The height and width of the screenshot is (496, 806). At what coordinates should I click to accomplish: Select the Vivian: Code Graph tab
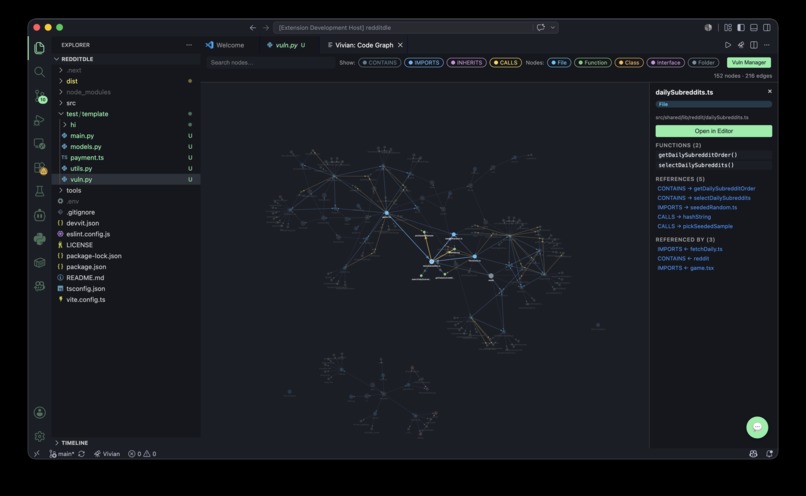tap(361, 45)
